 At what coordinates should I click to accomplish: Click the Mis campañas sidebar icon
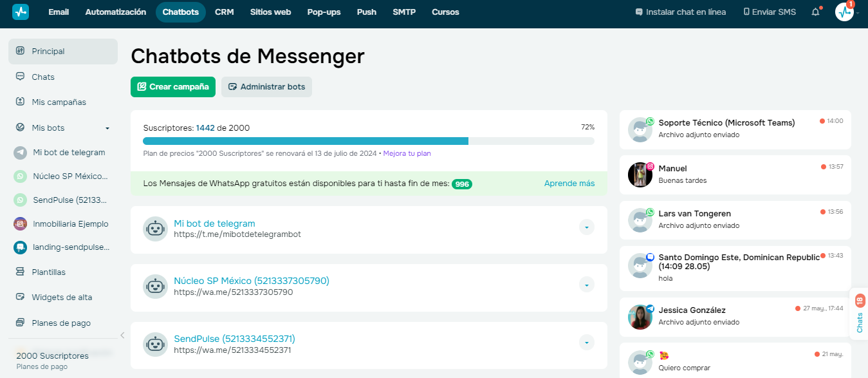[20, 102]
